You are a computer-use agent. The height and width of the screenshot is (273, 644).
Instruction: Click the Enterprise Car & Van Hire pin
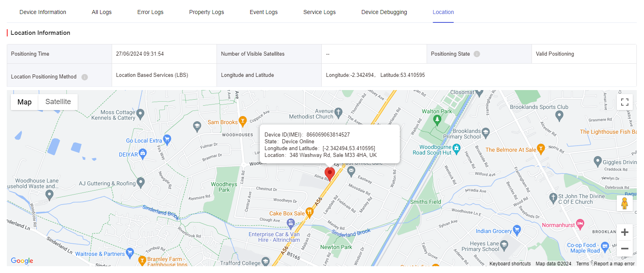point(291,223)
